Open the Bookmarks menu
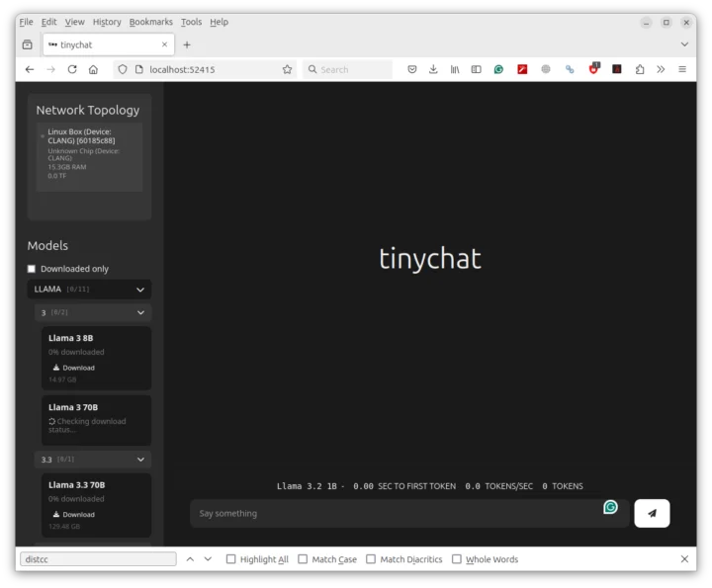The height and width of the screenshot is (588, 712). (150, 22)
